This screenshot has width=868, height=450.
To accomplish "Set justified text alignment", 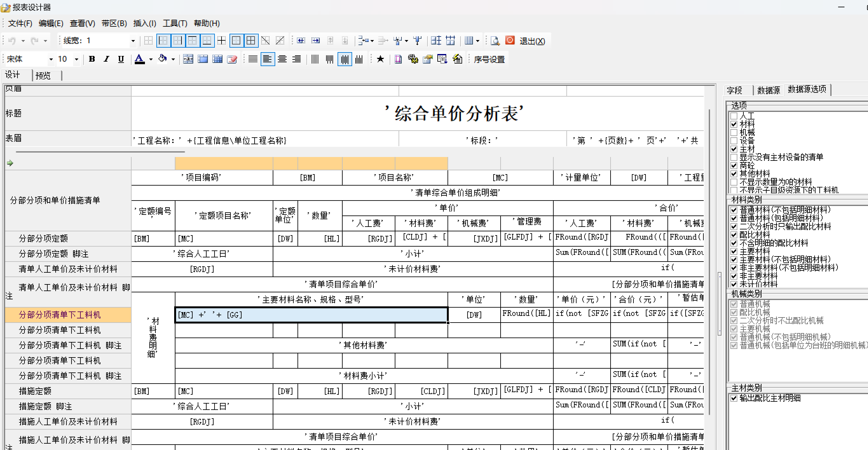I will [x=253, y=59].
